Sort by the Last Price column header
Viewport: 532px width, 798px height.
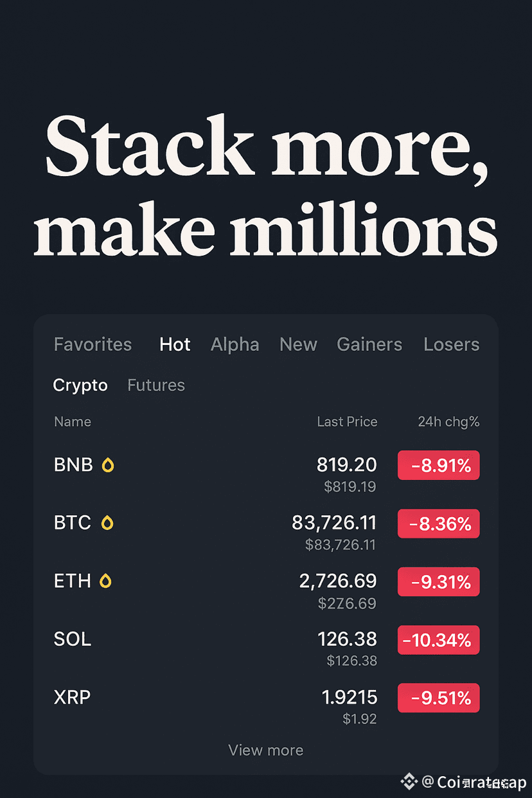tap(347, 422)
